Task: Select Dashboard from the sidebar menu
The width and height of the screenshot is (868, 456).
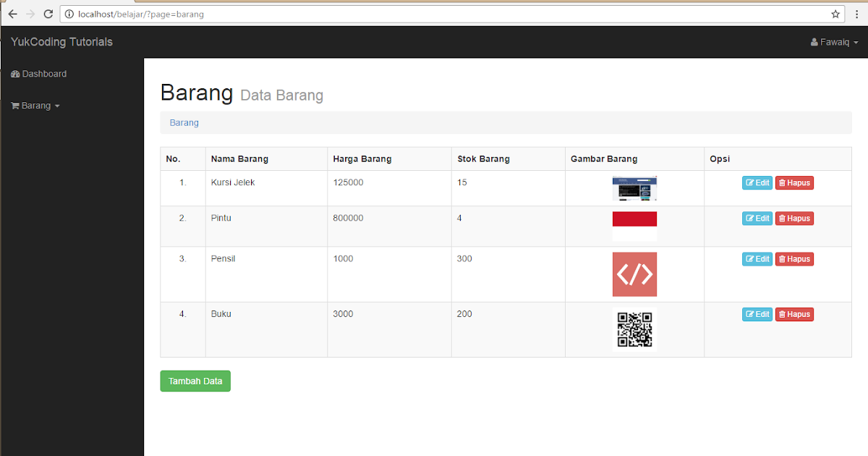Action: 43,74
